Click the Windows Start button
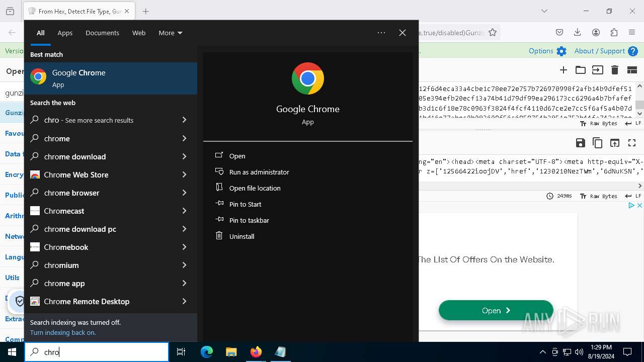644x362 pixels. click(12, 352)
